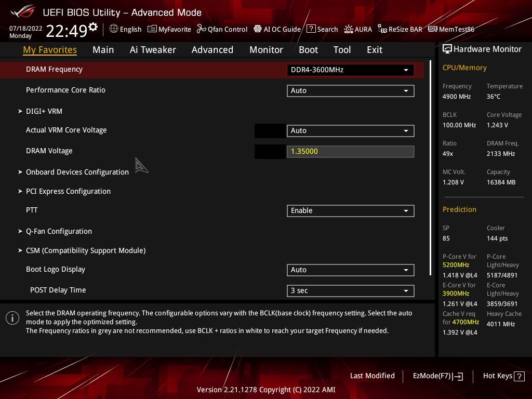Click the Hot Keys question mark icon
Screen dimensions: 532x399
[x=519, y=376]
